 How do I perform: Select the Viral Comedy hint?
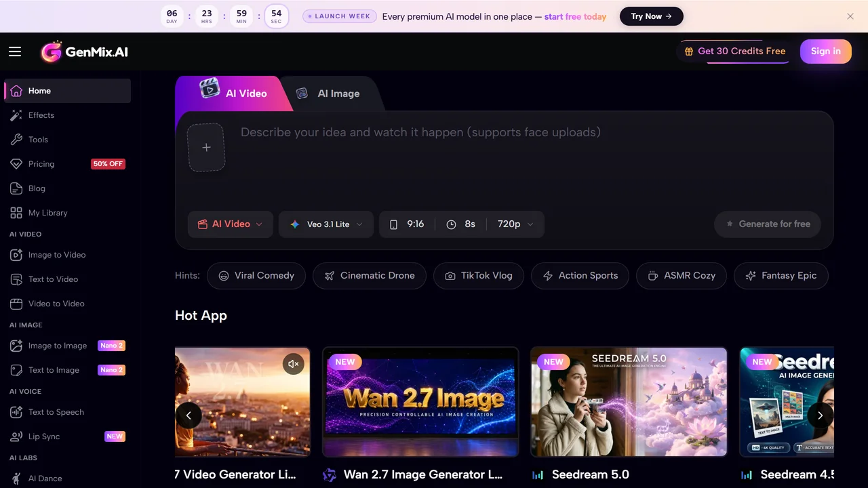tap(256, 276)
